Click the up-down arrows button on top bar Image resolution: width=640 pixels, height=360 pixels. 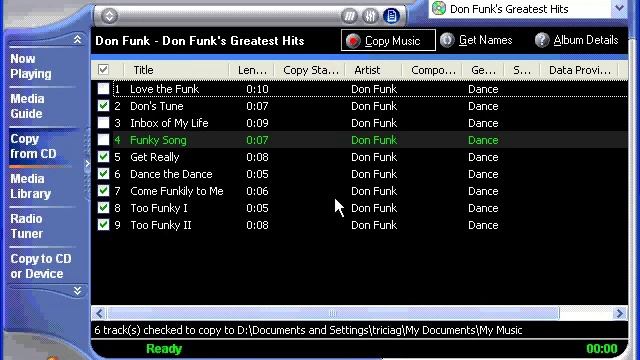[109, 16]
